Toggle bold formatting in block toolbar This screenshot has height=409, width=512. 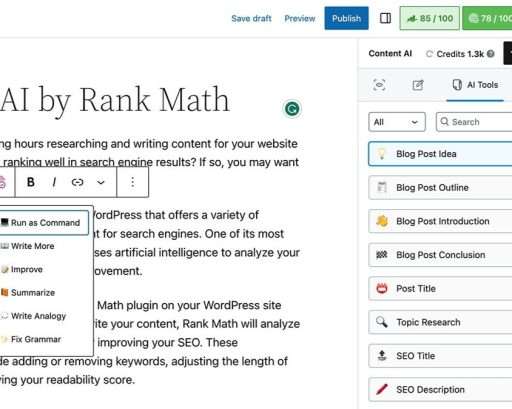tap(31, 182)
